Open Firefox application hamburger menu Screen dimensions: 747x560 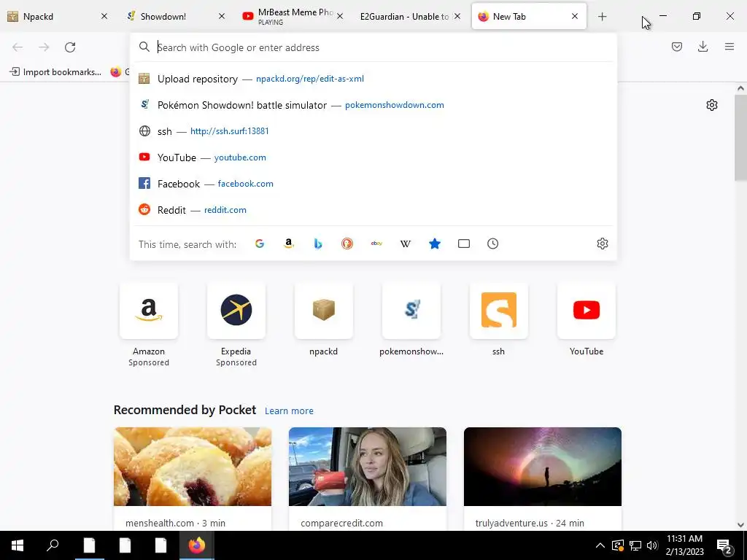click(729, 47)
